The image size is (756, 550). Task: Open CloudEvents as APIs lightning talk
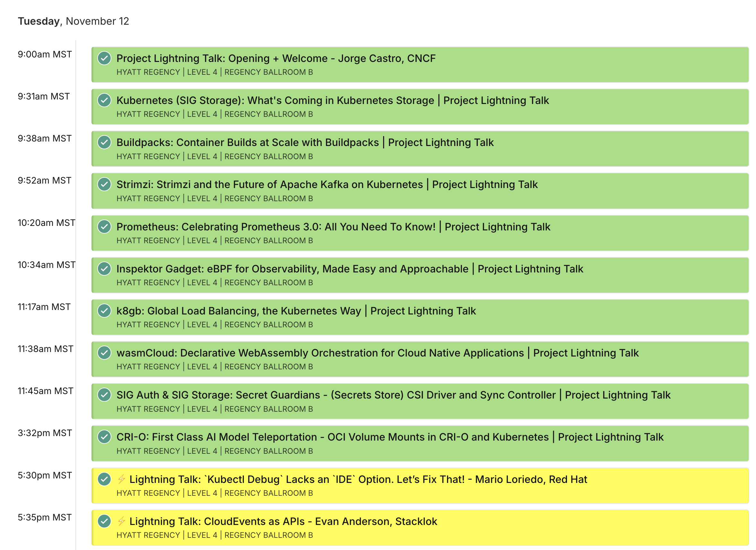coord(283,521)
